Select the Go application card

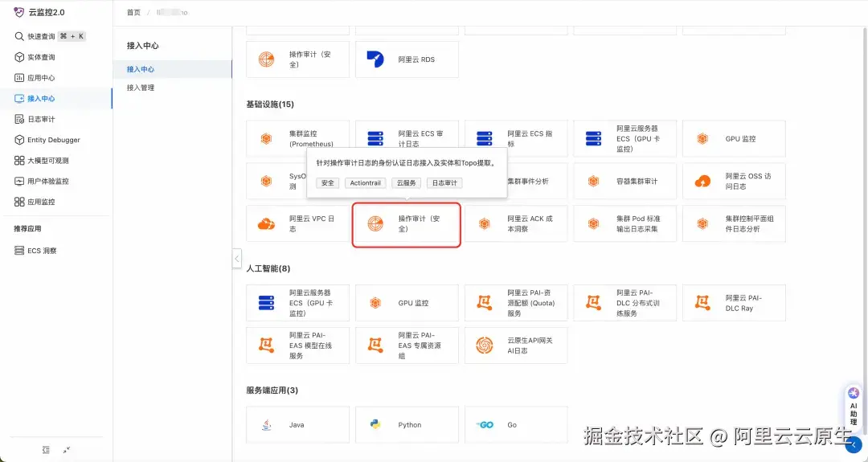pyautogui.click(x=516, y=425)
